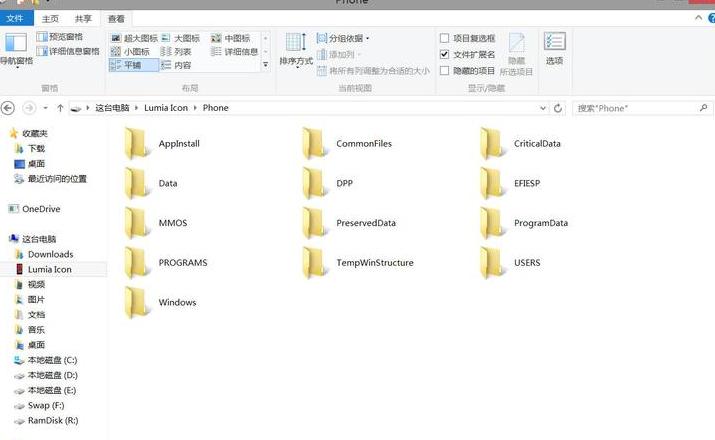Open the 视频 library in sidebar

tap(30, 285)
